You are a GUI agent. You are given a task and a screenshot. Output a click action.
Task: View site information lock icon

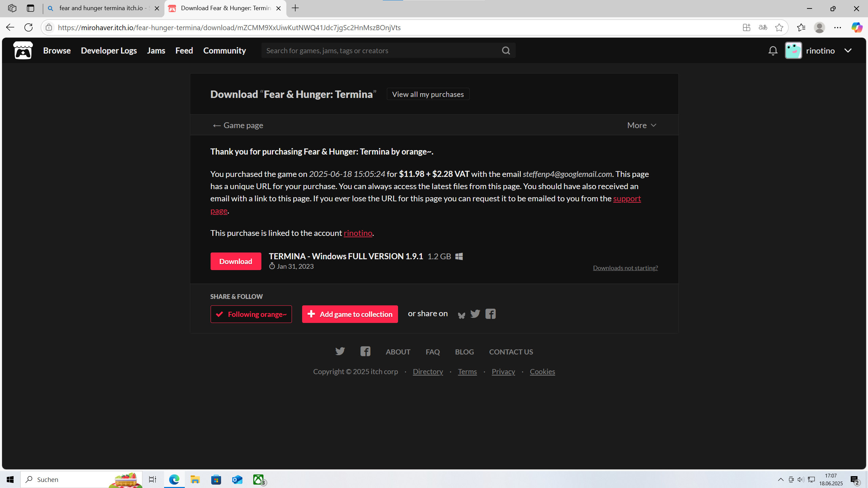point(49,27)
